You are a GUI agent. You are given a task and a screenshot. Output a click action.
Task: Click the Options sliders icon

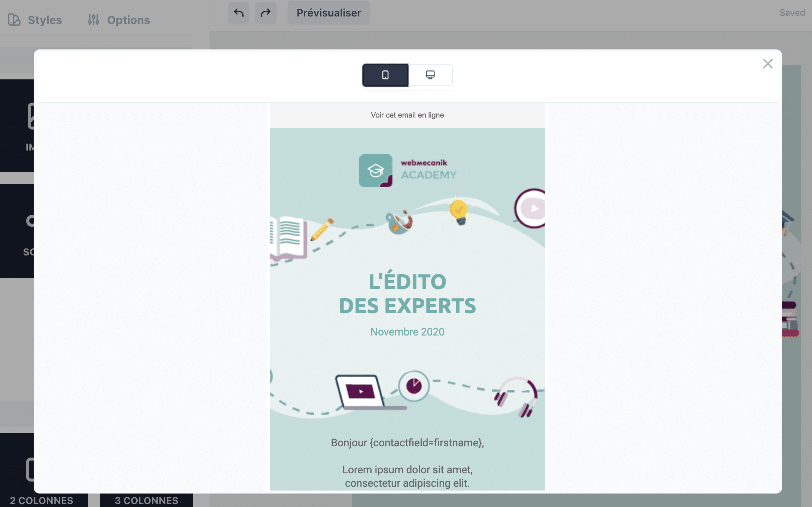(x=93, y=19)
